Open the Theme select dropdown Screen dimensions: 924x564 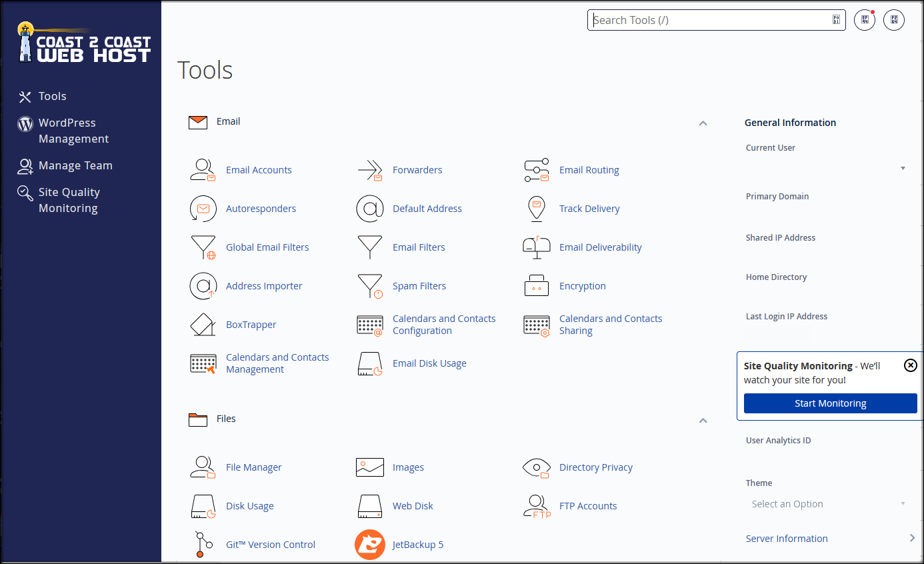tap(825, 504)
